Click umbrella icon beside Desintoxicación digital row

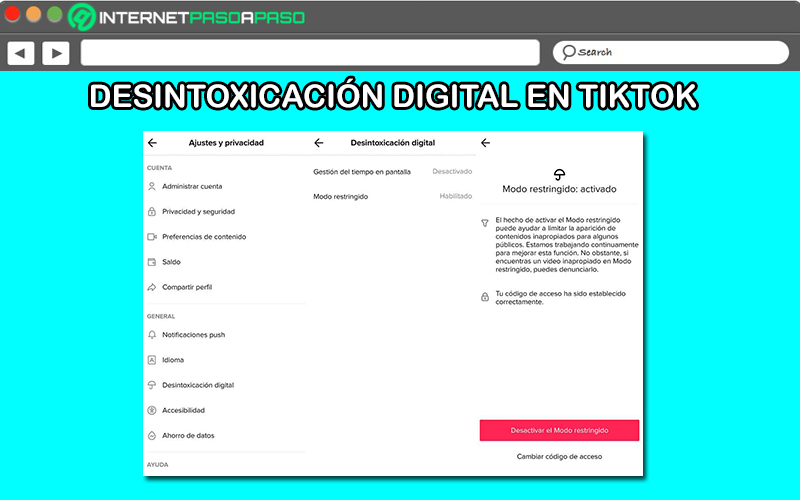(x=152, y=385)
